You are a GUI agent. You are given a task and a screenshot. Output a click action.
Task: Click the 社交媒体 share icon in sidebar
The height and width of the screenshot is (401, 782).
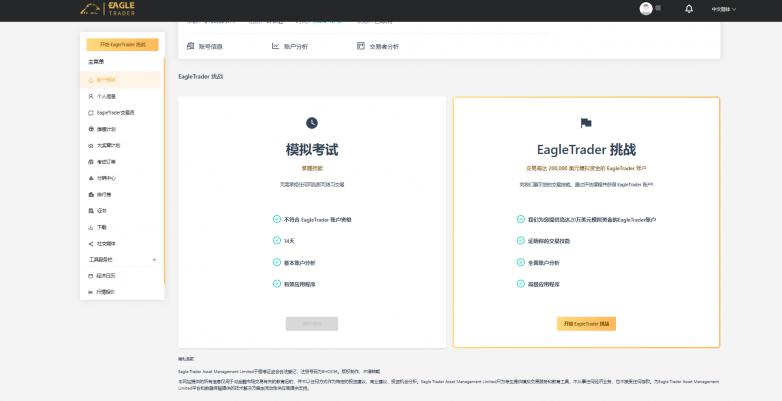click(x=90, y=243)
